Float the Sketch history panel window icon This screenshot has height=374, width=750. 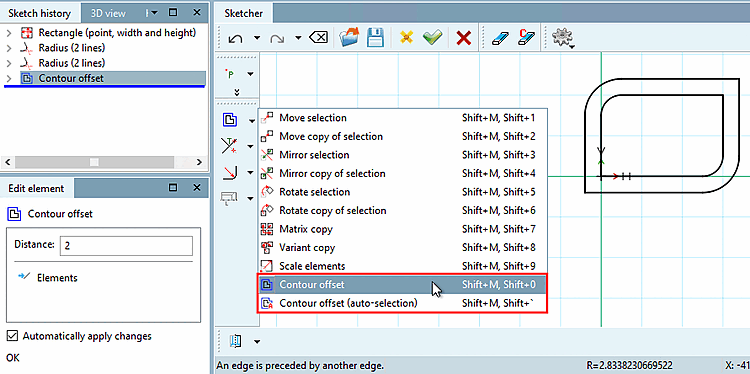click(x=174, y=13)
